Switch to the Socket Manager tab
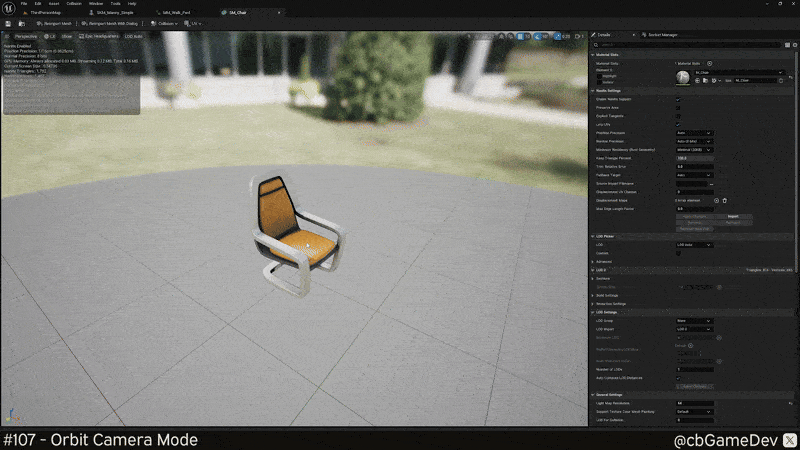The image size is (800, 450). click(662, 35)
